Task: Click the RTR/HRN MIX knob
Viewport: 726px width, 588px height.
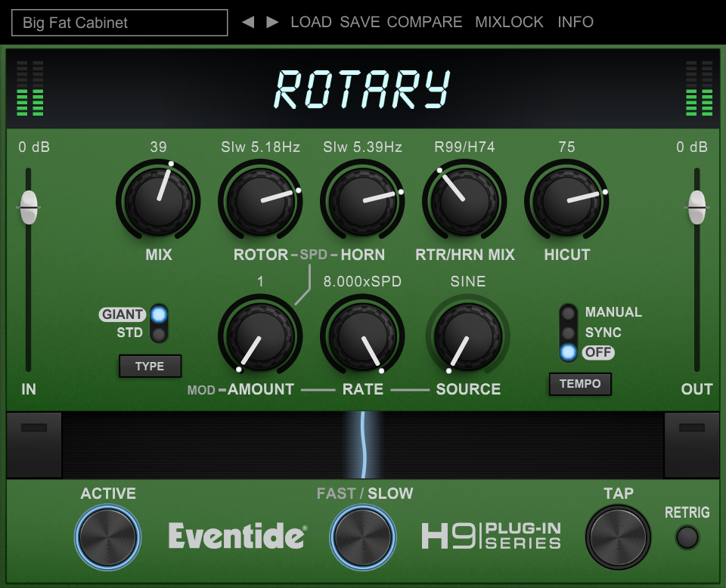Action: click(464, 201)
